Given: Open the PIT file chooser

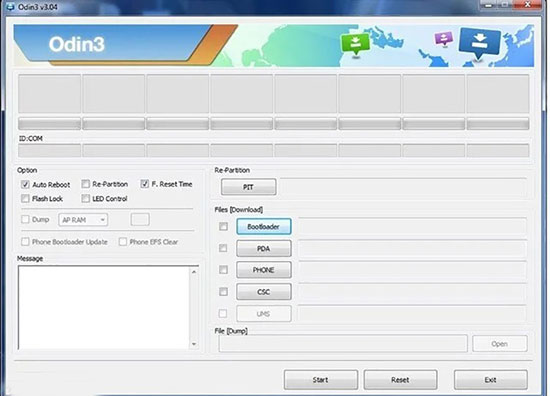Looking at the screenshot, I should pyautogui.click(x=248, y=187).
